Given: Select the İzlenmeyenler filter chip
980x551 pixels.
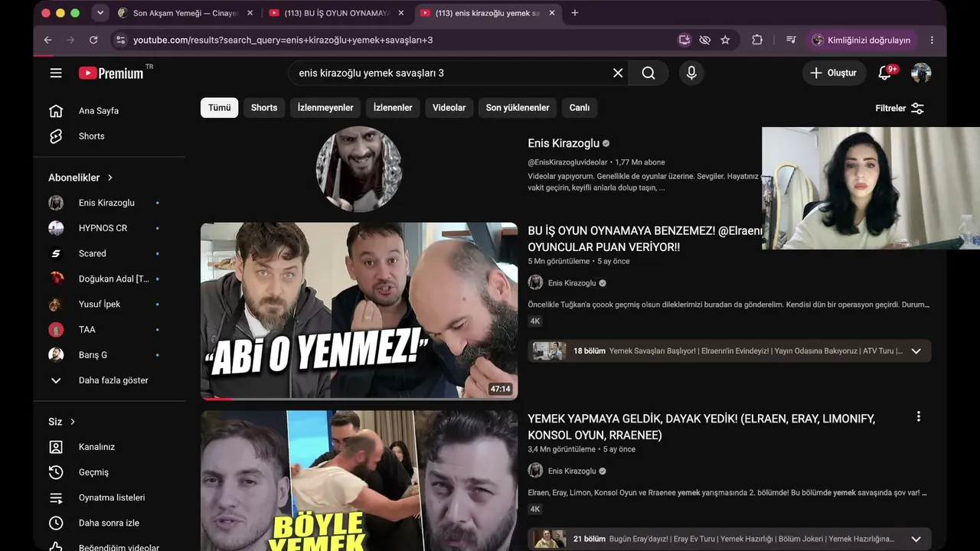Looking at the screenshot, I should coord(325,108).
